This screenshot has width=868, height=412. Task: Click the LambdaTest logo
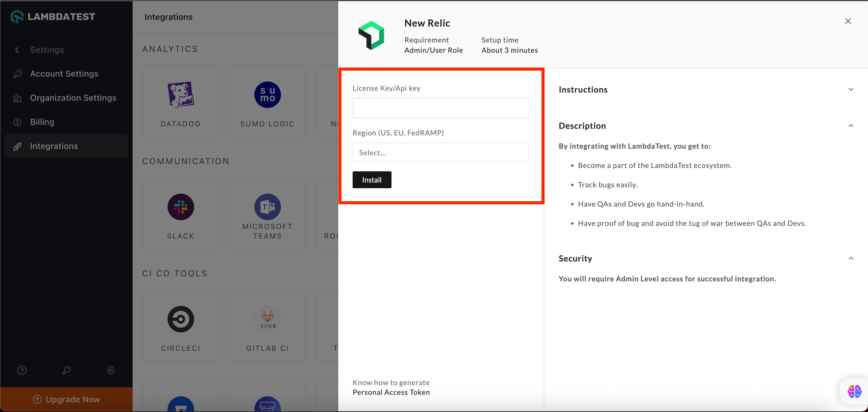pyautogui.click(x=53, y=17)
